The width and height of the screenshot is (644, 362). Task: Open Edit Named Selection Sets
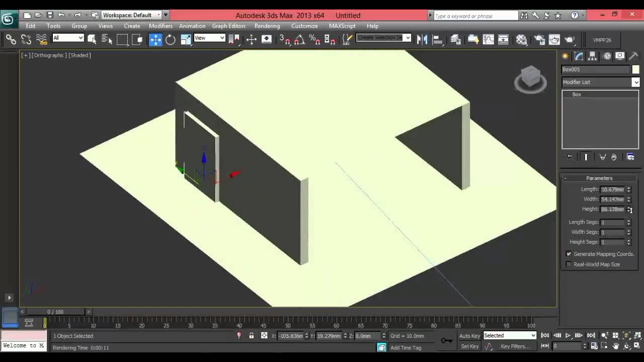(347, 39)
